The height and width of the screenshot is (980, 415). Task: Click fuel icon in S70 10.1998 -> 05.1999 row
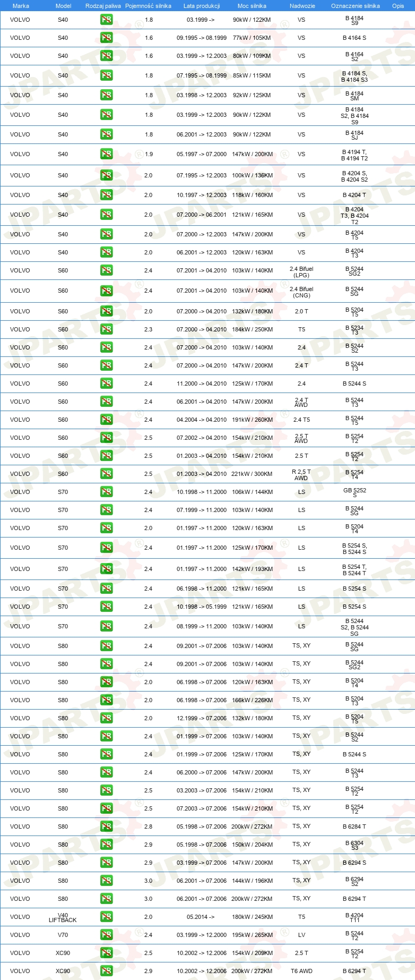click(106, 607)
